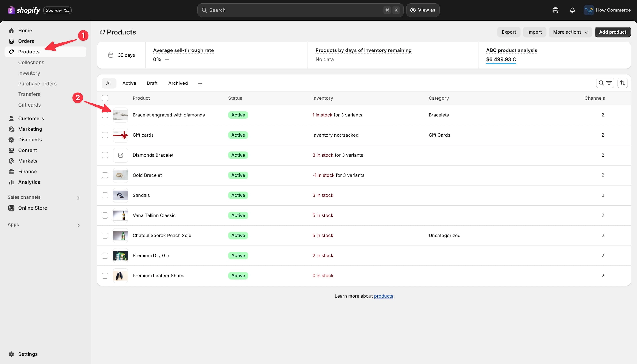The image size is (637, 364).
Task: Click the Marketing target icon
Action: (11, 129)
